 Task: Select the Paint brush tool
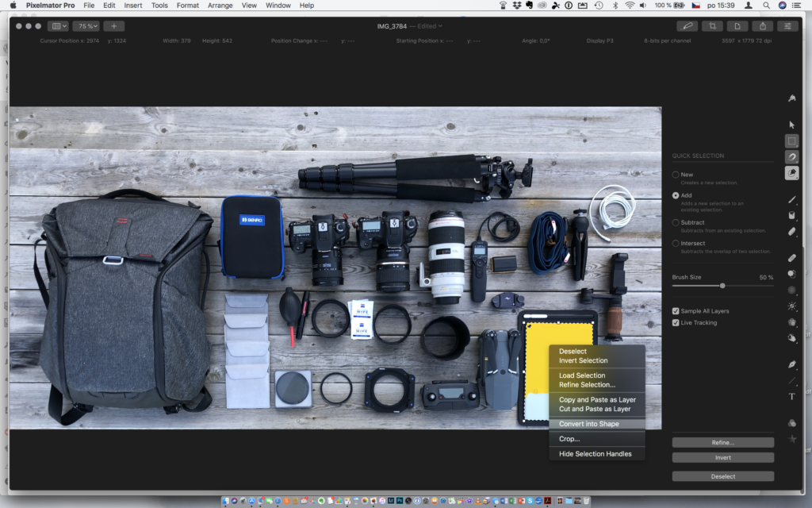pos(791,199)
